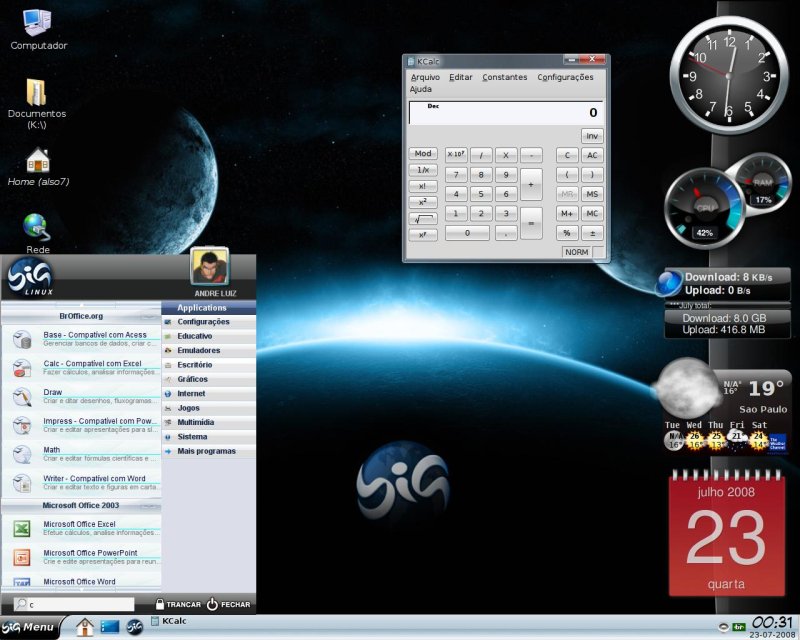Screen dimensions: 800x640
Task: Click the home folder icon in taskbar
Action: pos(85,626)
